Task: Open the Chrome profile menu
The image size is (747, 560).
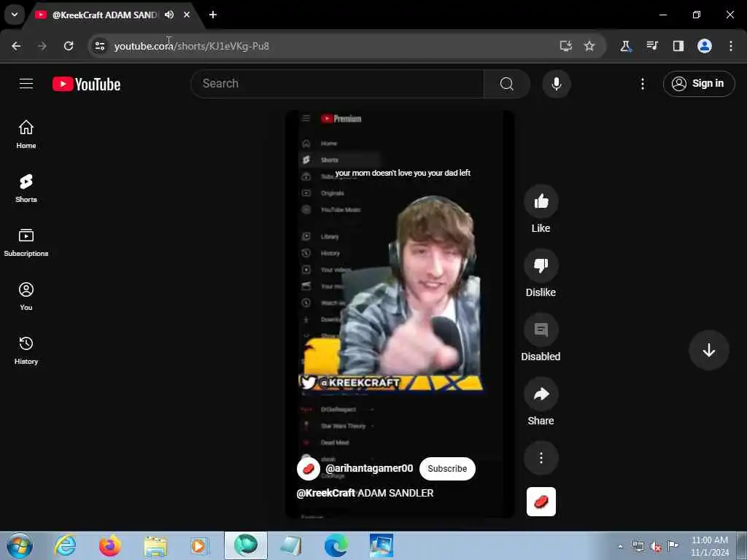Action: (705, 46)
